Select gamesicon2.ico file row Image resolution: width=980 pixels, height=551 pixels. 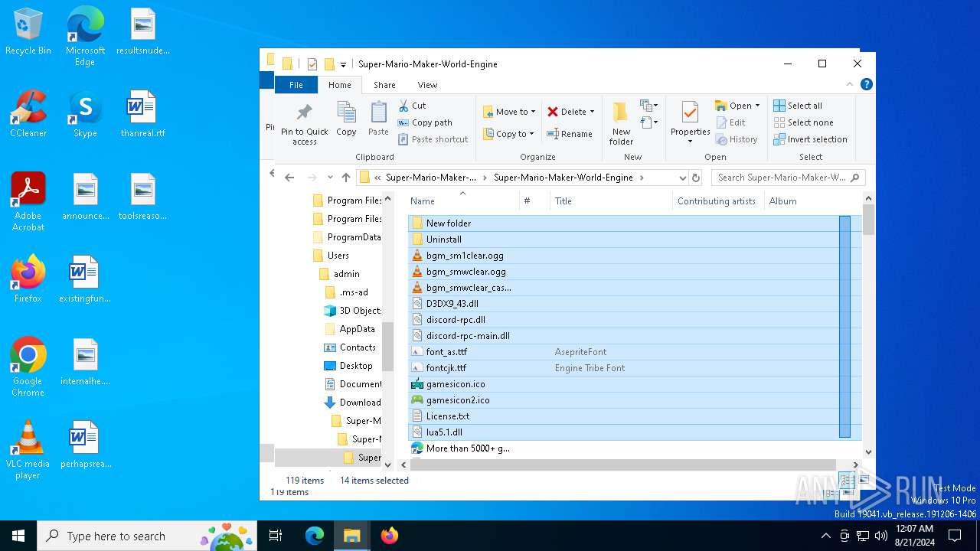[635, 400]
